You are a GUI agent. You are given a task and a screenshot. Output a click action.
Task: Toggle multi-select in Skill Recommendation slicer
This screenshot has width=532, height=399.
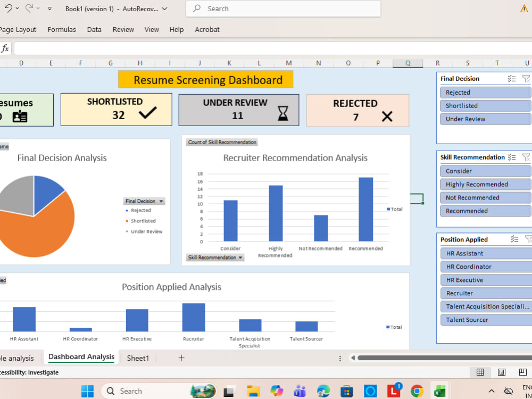512,157
